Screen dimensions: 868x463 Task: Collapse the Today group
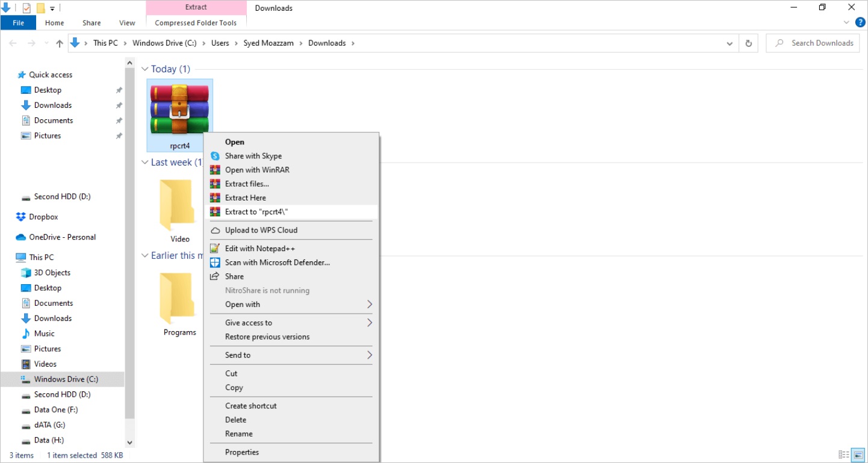click(144, 68)
